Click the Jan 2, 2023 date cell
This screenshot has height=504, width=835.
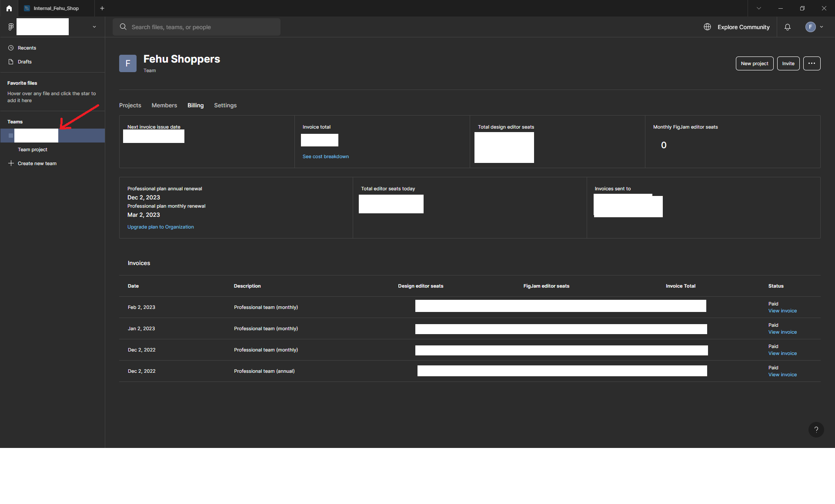coord(141,328)
